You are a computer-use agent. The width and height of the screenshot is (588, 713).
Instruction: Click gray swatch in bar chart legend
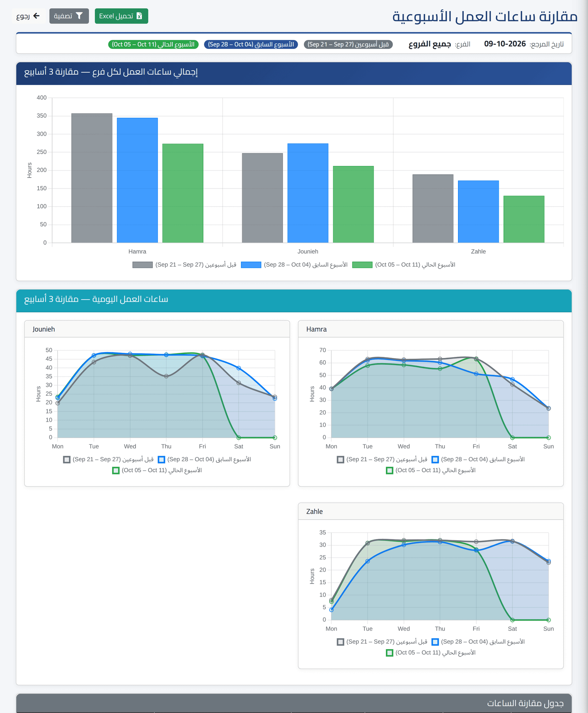[143, 265]
